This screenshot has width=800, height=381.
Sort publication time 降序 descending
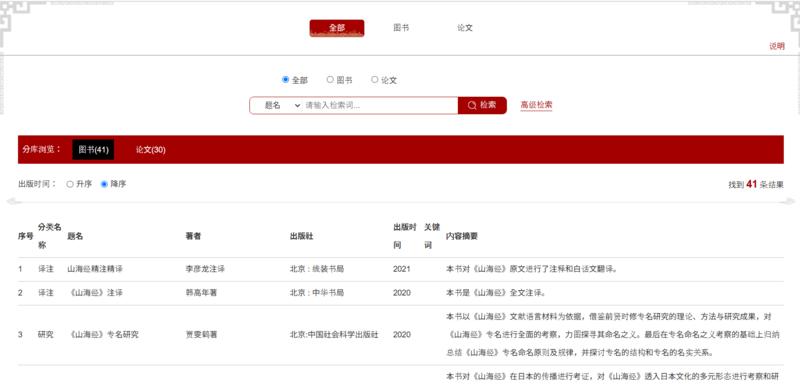(x=104, y=185)
